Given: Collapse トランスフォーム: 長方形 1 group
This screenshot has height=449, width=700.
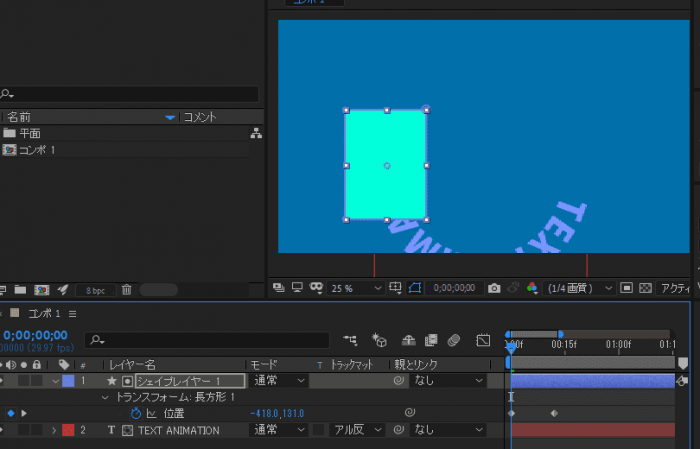Looking at the screenshot, I should pos(105,397).
